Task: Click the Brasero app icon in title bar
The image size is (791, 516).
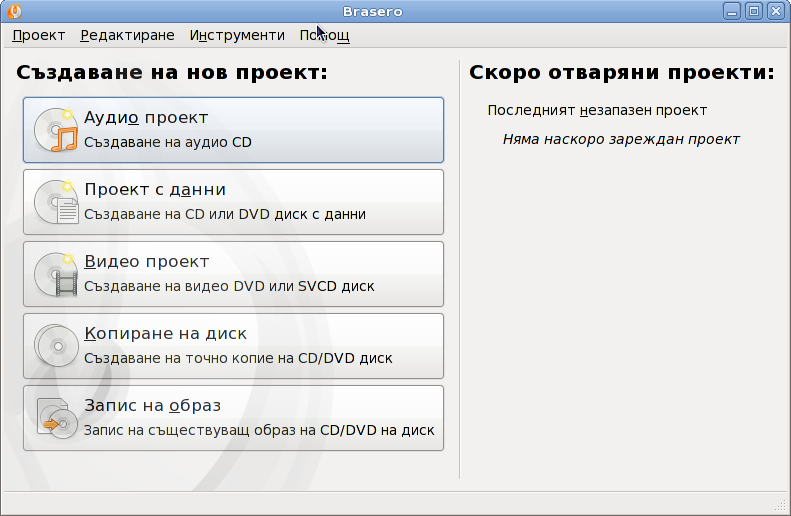Action: (x=12, y=11)
